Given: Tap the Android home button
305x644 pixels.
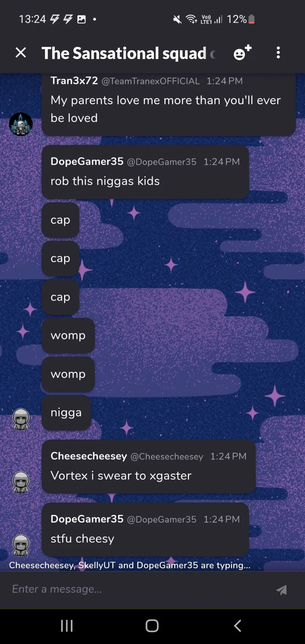Looking at the screenshot, I should point(152,626).
